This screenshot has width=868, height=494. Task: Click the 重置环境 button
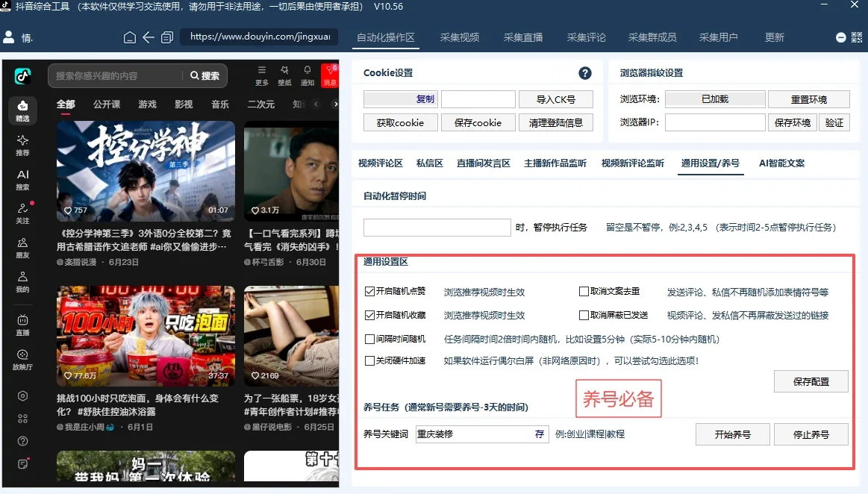(809, 99)
